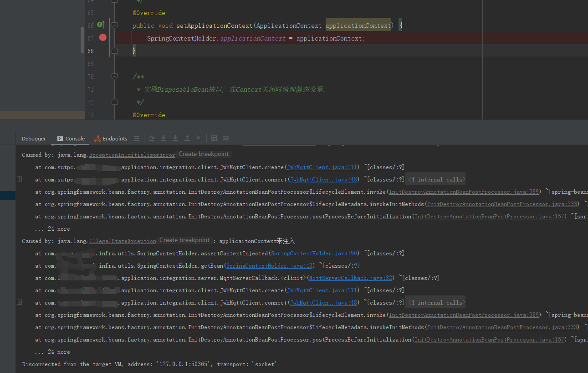Collapse the Javadoc comment at line 70
The height and width of the screenshot is (373, 588).
[114, 76]
